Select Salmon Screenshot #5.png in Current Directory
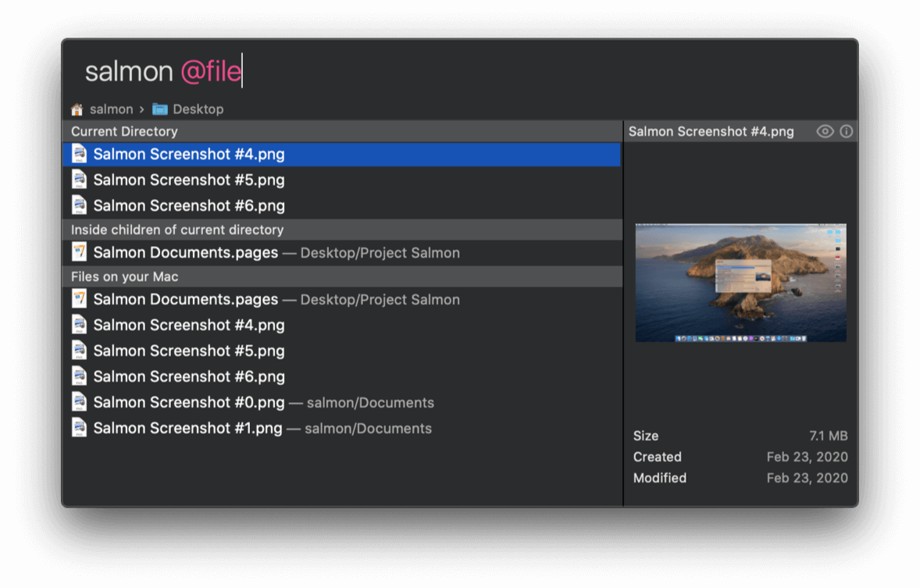920x588 pixels. [x=341, y=180]
